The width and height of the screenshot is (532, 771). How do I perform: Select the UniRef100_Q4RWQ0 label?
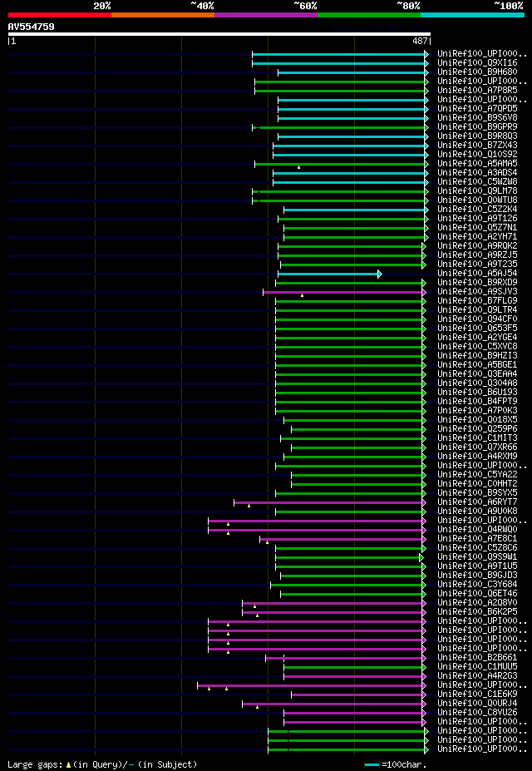(x=477, y=529)
